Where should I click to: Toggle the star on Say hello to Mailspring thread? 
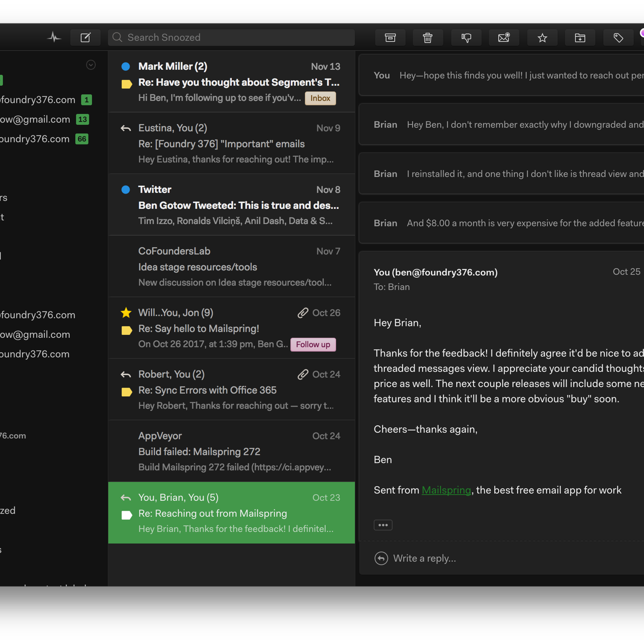[126, 312]
